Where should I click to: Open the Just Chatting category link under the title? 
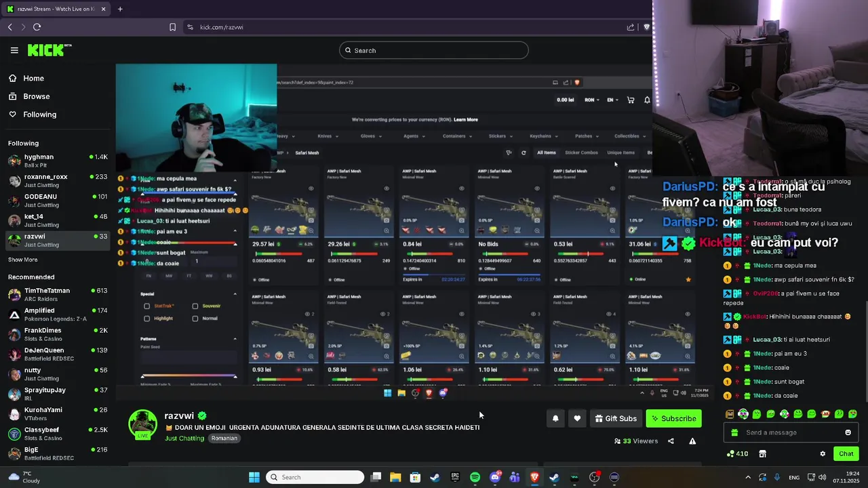184,439
